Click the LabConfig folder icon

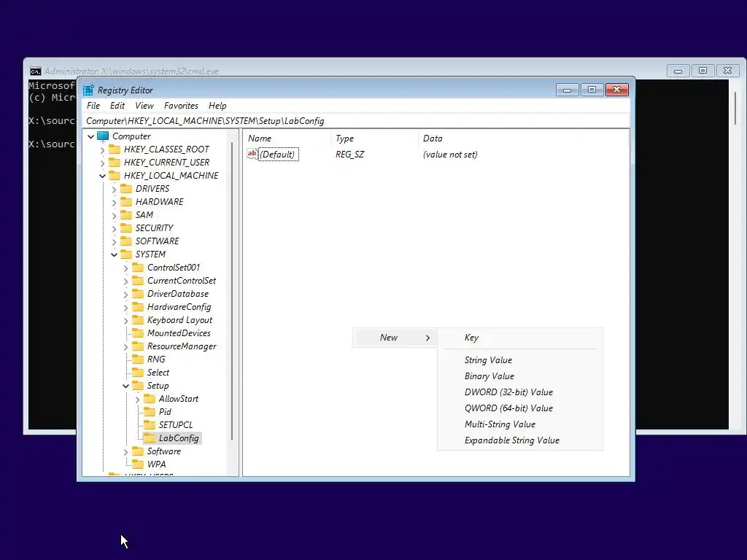pos(150,438)
